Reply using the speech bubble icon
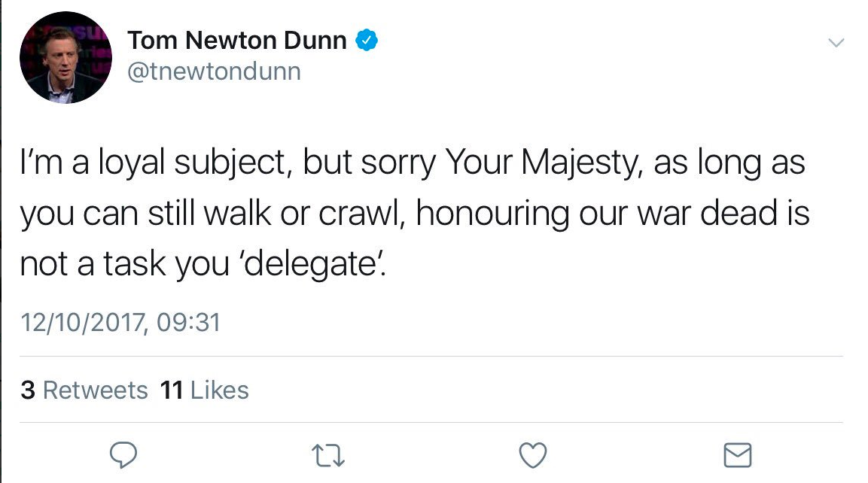Viewport: 868px width, 483px height. (123, 455)
